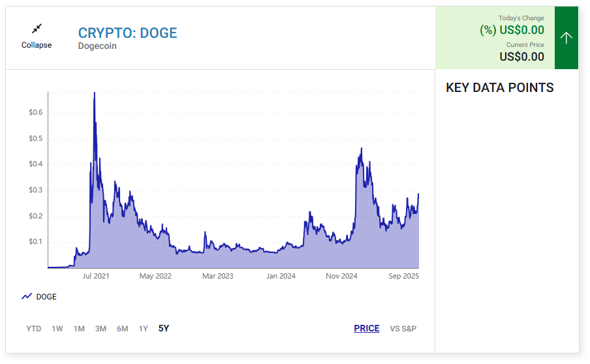The height and width of the screenshot is (364, 590).
Task: Click the DOGE legend label text
Action: pyautogui.click(x=46, y=297)
